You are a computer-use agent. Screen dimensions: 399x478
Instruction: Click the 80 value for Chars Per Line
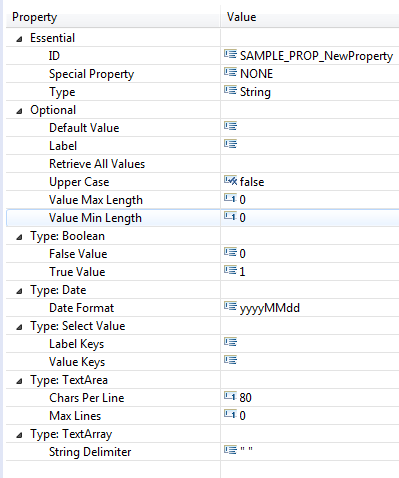point(245,398)
